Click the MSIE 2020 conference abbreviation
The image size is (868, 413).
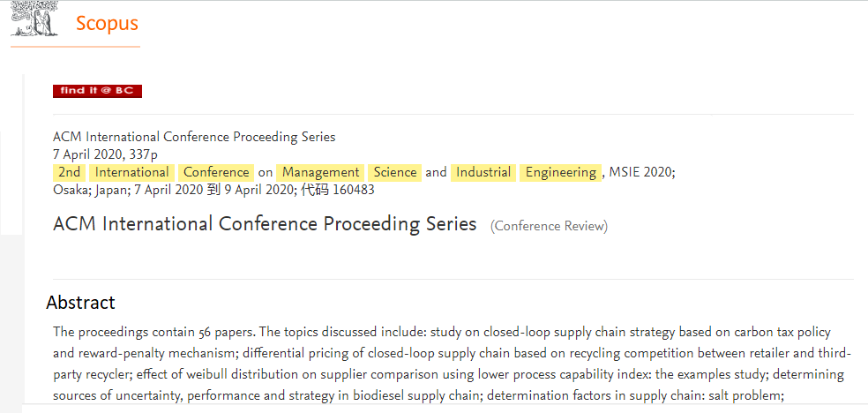coord(640,173)
